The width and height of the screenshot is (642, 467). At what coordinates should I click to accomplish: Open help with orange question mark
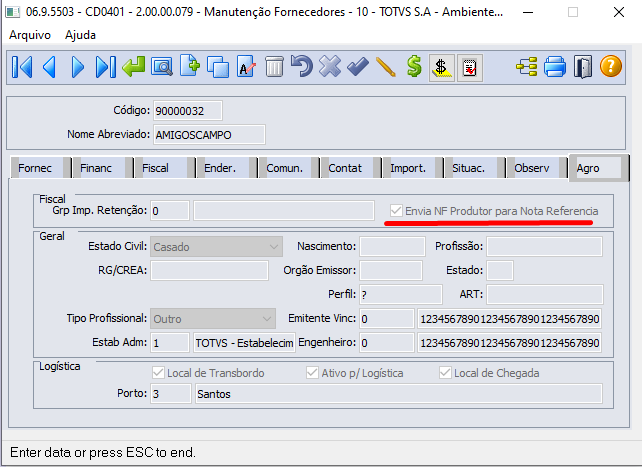point(611,67)
